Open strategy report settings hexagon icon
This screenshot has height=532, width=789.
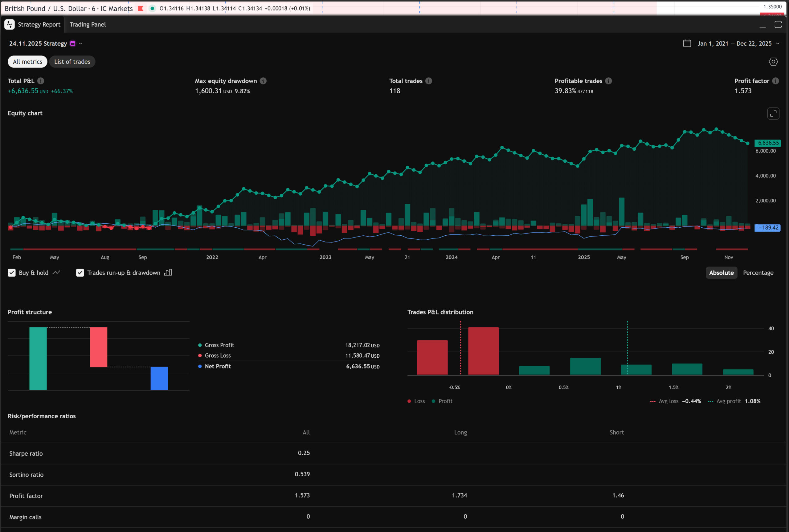(x=773, y=62)
